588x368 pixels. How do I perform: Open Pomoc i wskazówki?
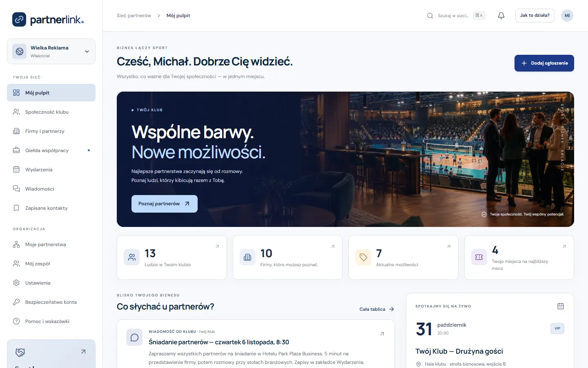(51, 321)
